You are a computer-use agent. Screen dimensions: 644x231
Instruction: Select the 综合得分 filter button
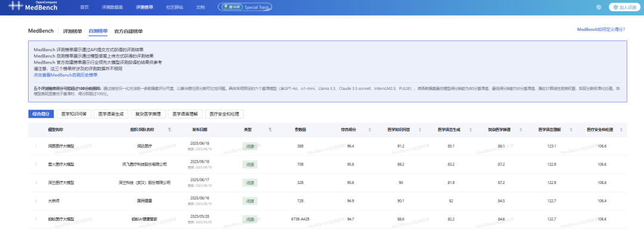point(41,114)
